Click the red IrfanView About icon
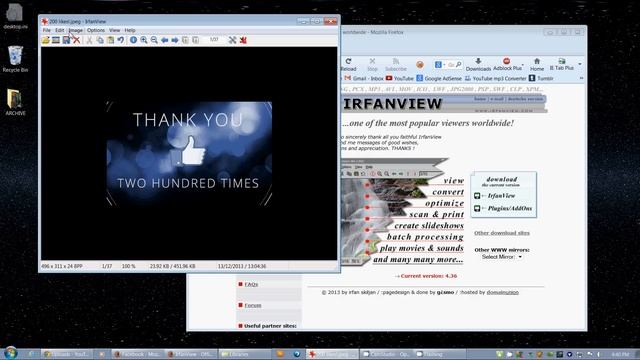The height and width of the screenshot is (360, 640). tap(243, 40)
